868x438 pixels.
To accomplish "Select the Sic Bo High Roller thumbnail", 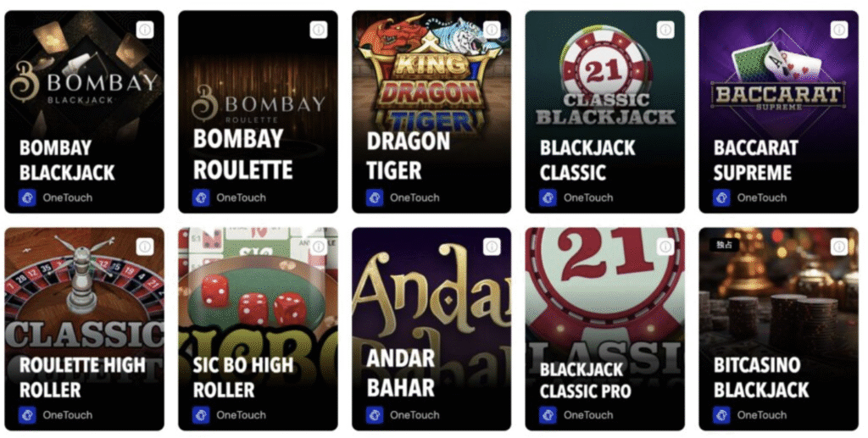I will tap(258, 329).
